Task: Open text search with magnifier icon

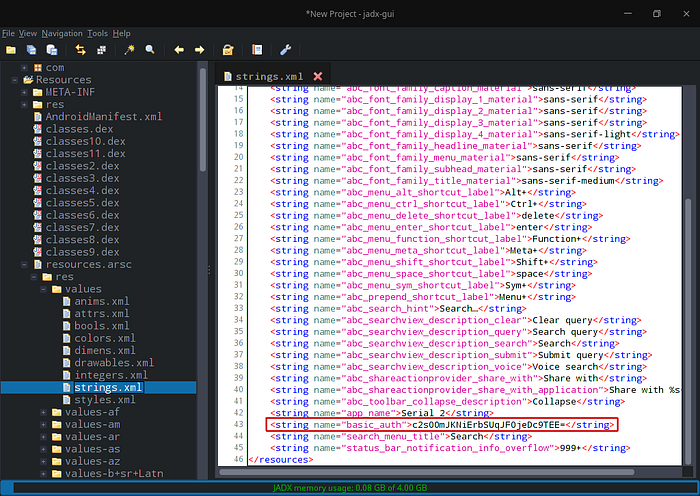Action: [150, 49]
